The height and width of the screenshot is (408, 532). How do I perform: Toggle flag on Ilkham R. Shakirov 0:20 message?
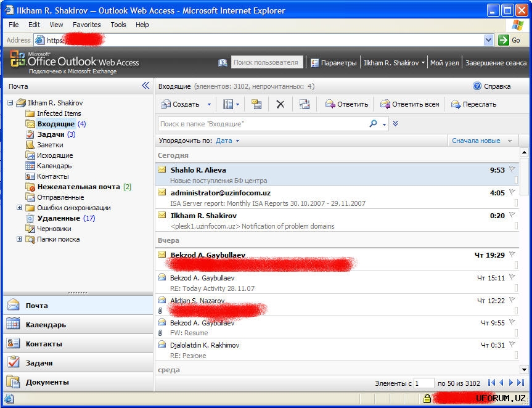[512, 214]
